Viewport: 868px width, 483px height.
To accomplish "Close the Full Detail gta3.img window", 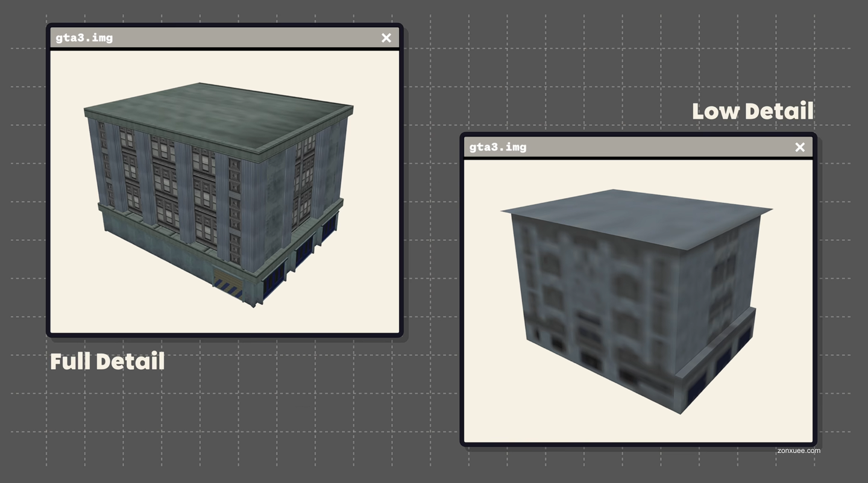I will (x=386, y=38).
